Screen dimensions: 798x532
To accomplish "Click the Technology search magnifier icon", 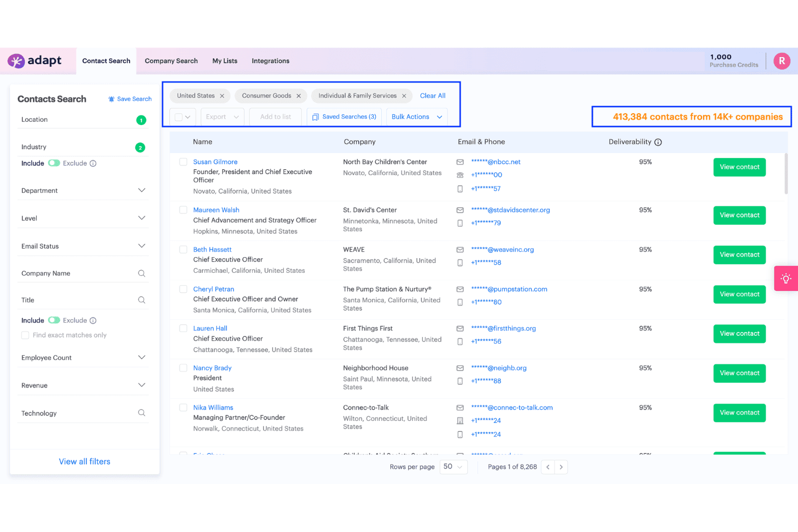I will tap(141, 413).
